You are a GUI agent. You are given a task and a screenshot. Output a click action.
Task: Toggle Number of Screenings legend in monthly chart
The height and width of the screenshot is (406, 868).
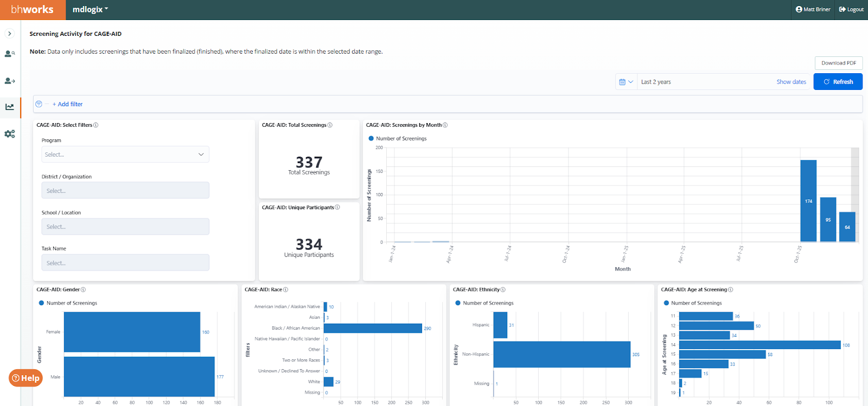click(x=398, y=139)
